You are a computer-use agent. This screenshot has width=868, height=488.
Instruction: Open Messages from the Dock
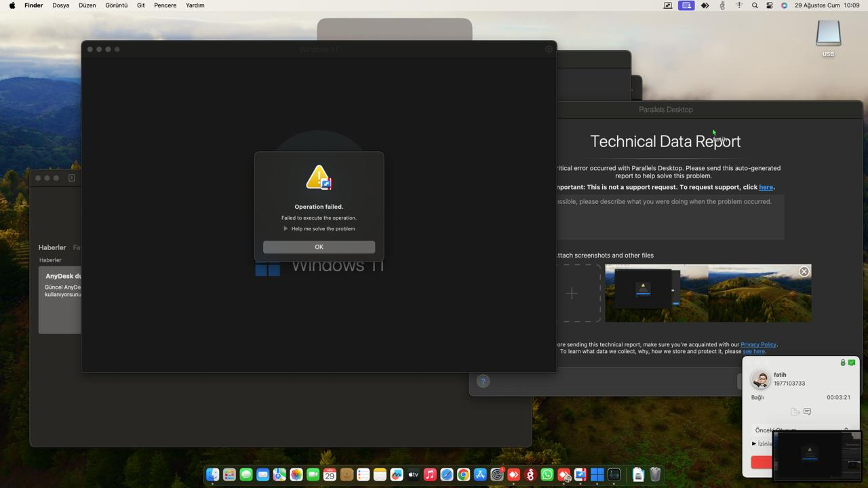246,475
